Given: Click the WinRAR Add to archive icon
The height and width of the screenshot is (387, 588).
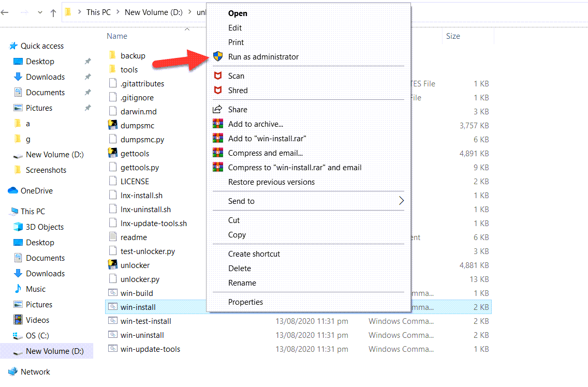Looking at the screenshot, I should coord(218,124).
